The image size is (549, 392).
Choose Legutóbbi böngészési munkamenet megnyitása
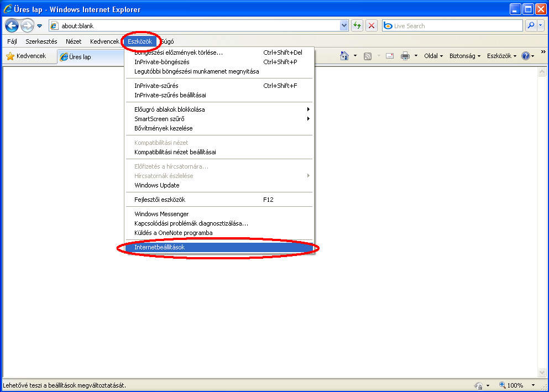point(219,71)
